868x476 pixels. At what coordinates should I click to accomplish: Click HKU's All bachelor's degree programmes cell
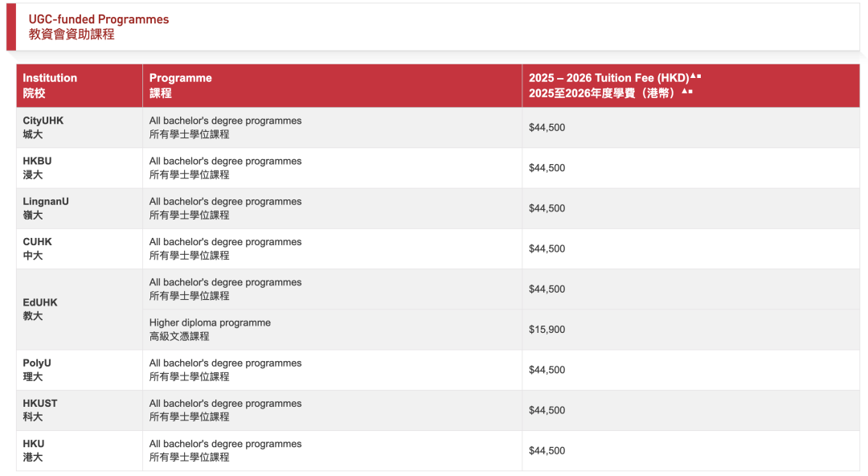tap(332, 450)
